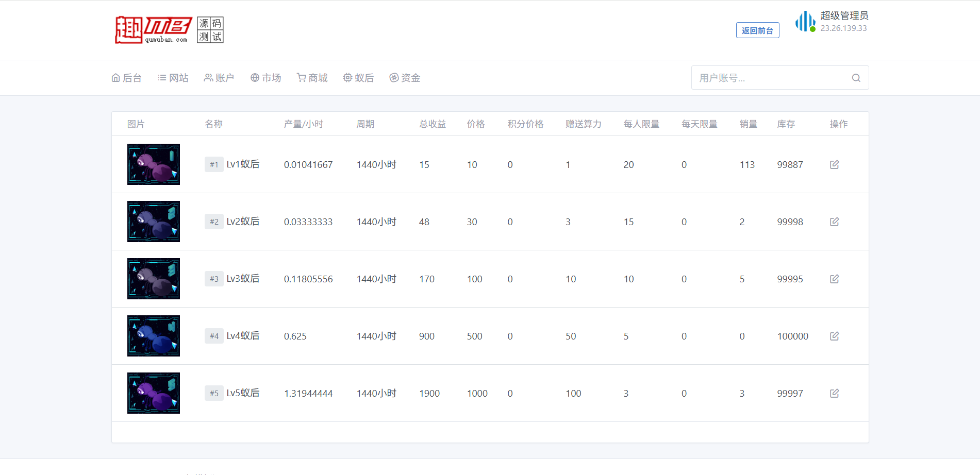Click the qumuban.com red logo
980x475 pixels.
(x=154, y=30)
